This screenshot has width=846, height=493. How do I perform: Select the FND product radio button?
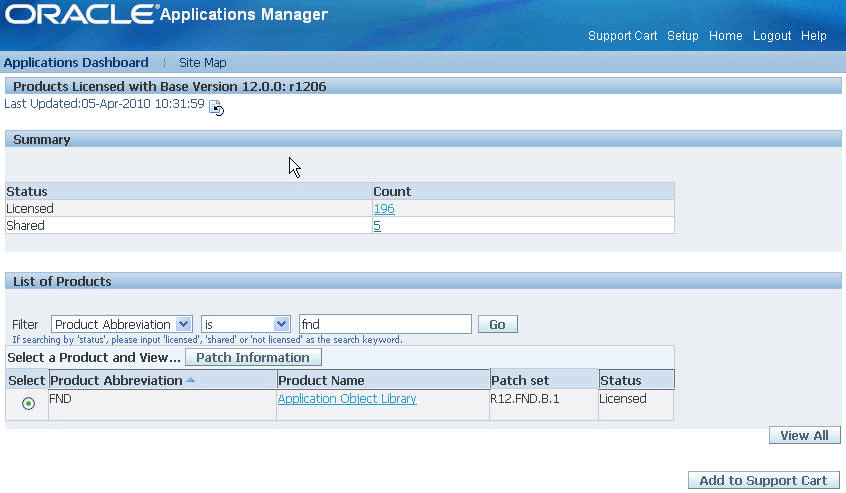point(28,403)
